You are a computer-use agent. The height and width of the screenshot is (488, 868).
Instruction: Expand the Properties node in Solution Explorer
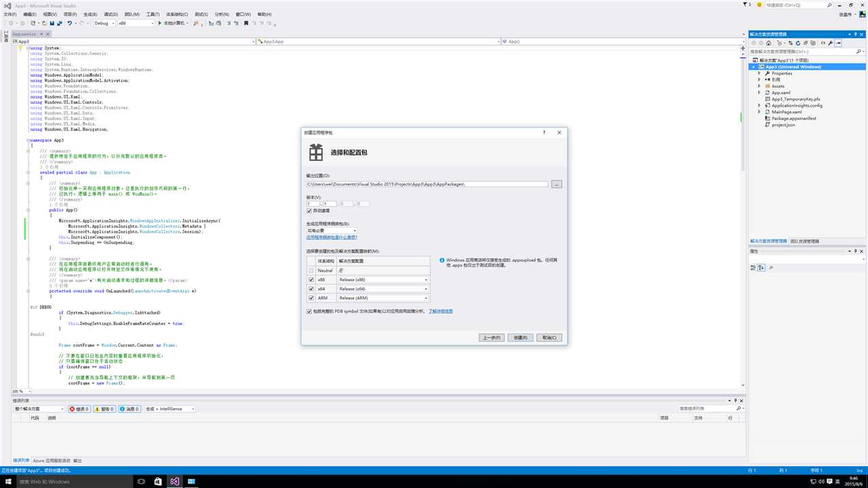tap(759, 73)
